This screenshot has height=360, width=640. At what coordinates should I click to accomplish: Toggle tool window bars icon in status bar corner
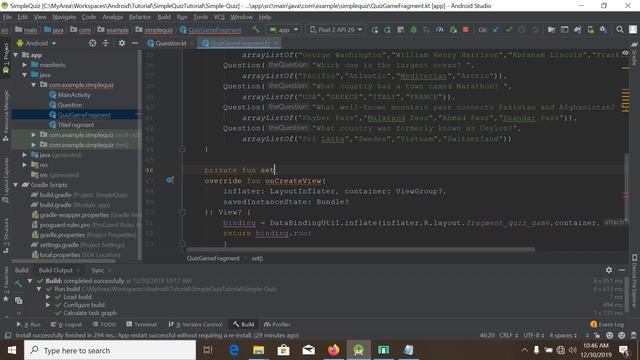8,335
